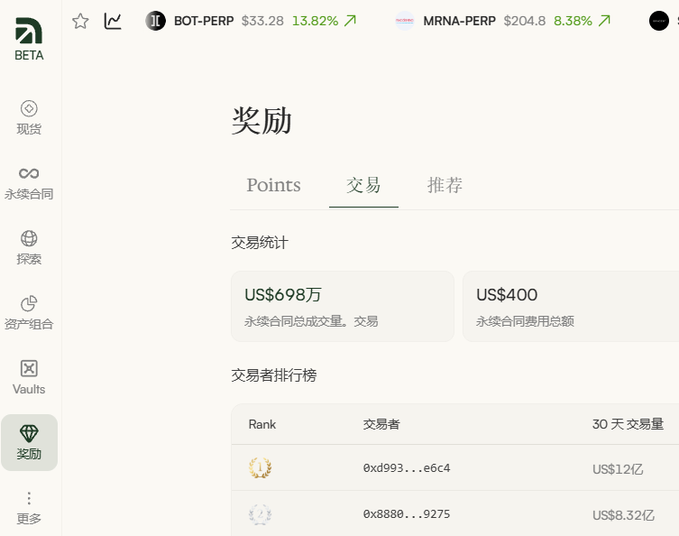
Task: Click the BOT-PERP green up arrow
Action: 350,21
